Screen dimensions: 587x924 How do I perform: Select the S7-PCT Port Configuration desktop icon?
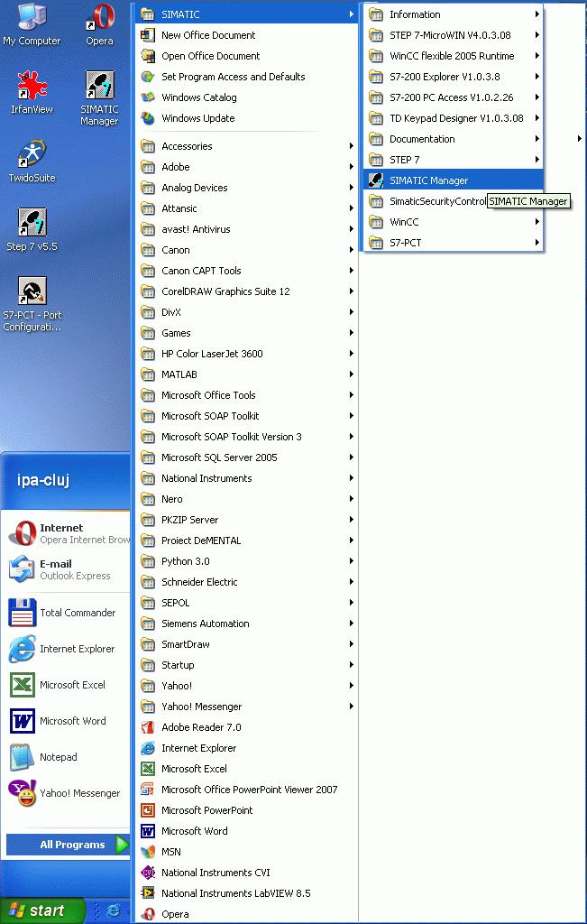click(x=32, y=304)
